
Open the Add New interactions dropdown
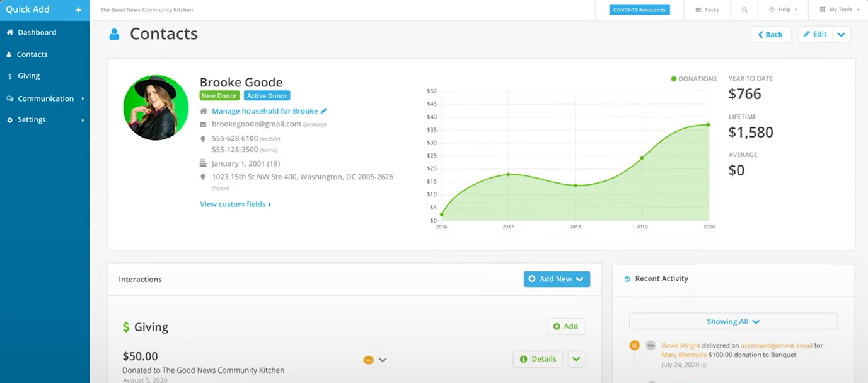tap(557, 279)
